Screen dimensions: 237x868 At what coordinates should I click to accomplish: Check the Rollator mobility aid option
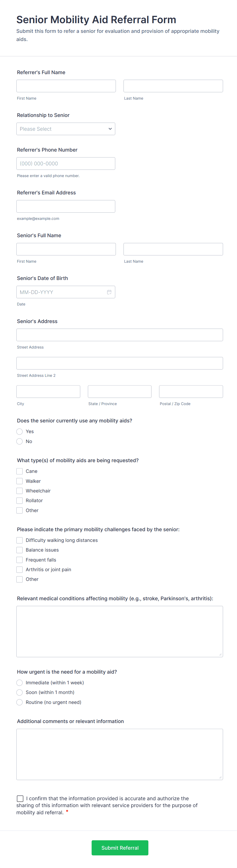[x=20, y=500]
